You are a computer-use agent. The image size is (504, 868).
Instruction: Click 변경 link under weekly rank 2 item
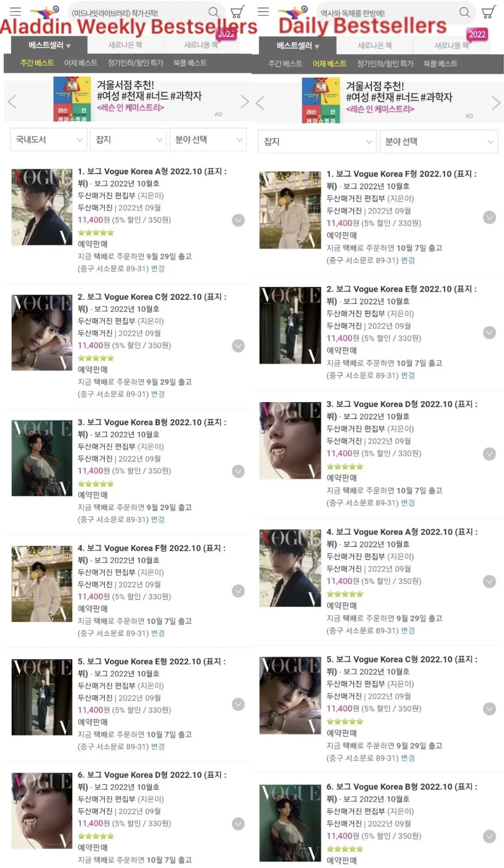tap(158, 394)
